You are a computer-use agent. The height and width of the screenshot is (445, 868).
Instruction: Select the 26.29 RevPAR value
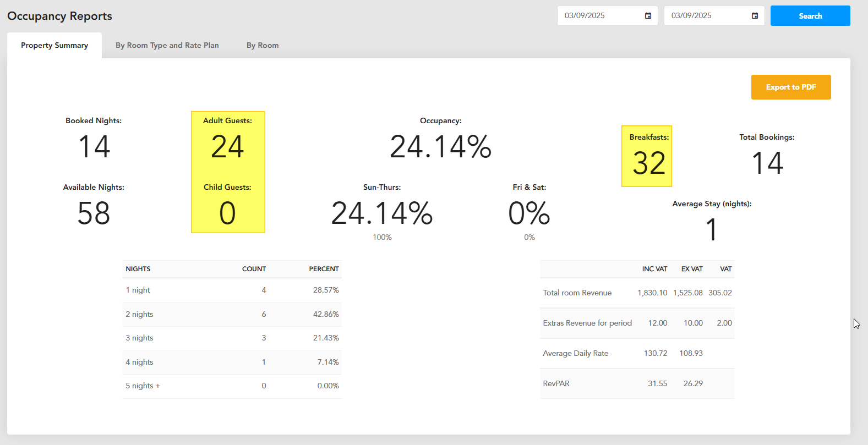693,383
